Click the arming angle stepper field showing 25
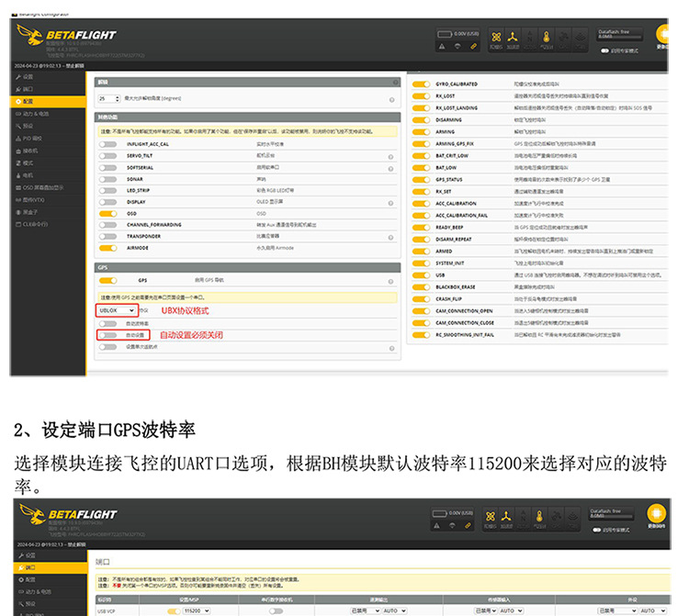This screenshot has width=689, height=616. point(109,99)
